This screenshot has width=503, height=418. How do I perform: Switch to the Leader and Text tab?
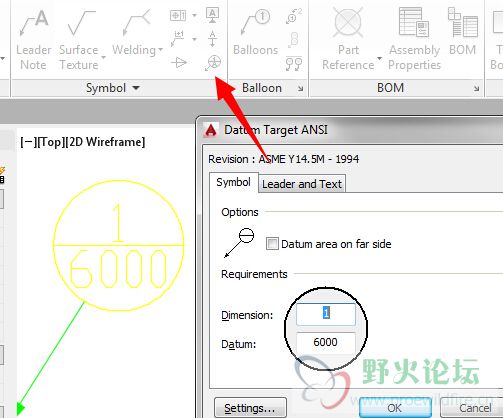tap(302, 184)
